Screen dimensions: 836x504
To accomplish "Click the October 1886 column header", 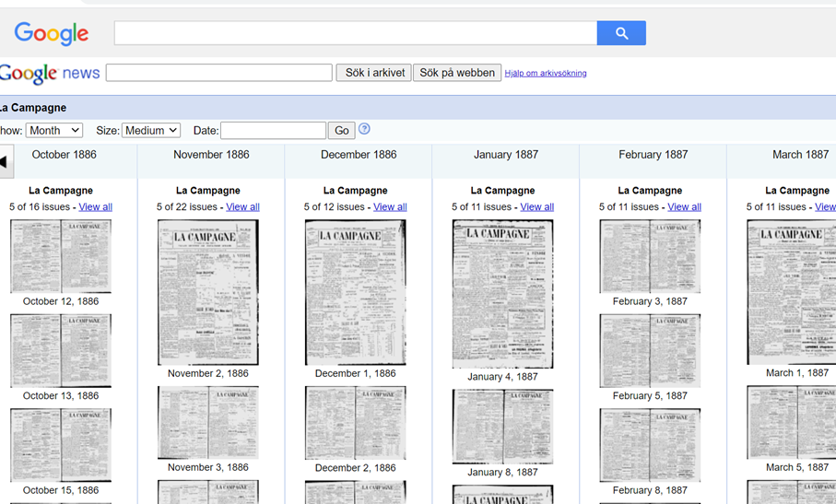I will point(64,155).
